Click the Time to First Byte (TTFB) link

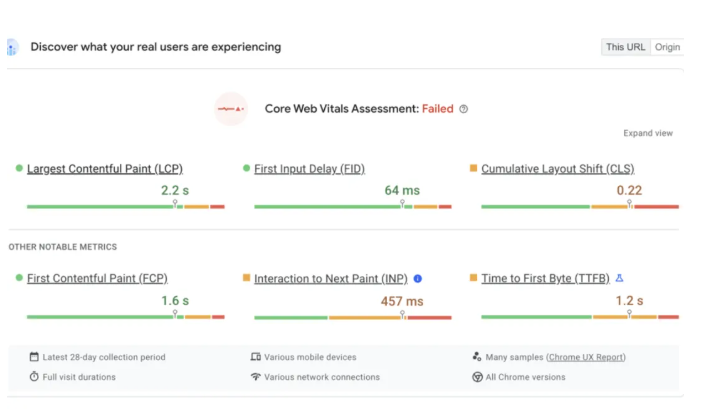coord(545,279)
